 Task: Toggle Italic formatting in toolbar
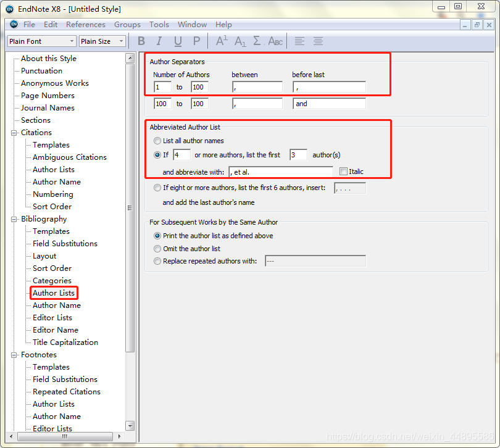[x=159, y=41]
